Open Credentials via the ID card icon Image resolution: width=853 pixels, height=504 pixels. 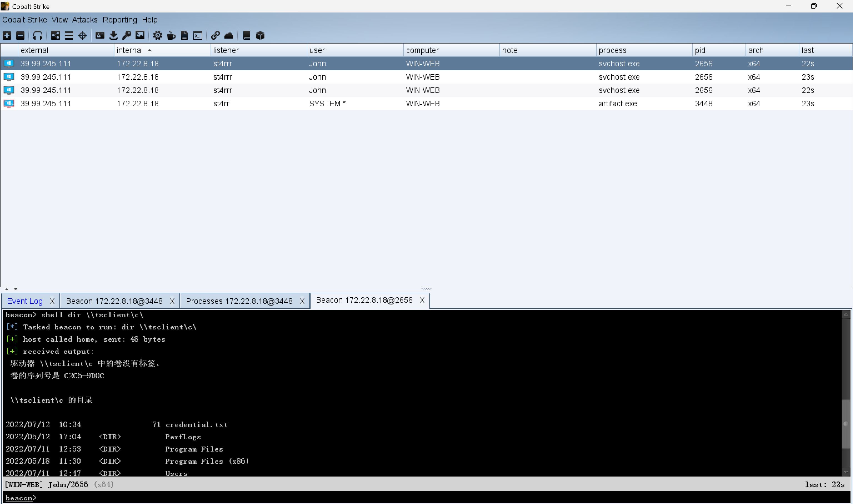100,35
